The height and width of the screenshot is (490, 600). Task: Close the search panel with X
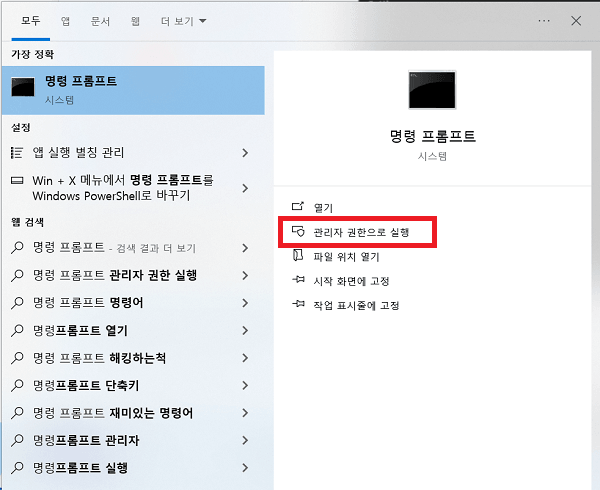click(576, 21)
